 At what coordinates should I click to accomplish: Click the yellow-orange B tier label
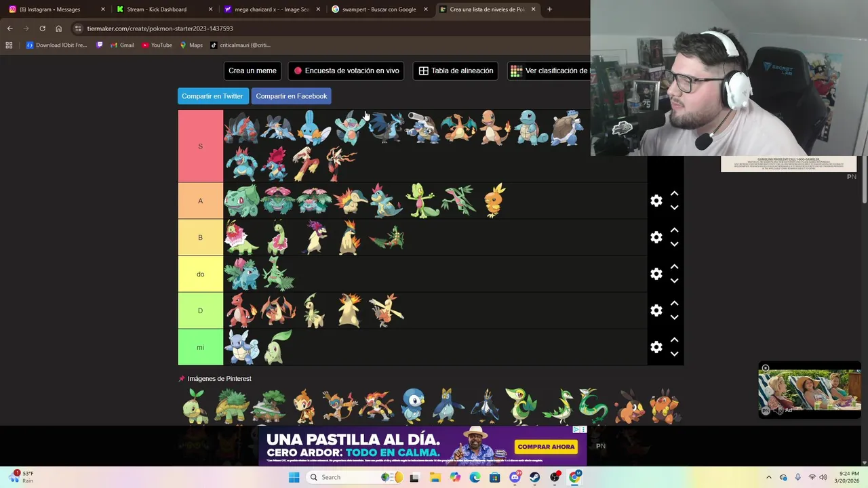(x=200, y=237)
